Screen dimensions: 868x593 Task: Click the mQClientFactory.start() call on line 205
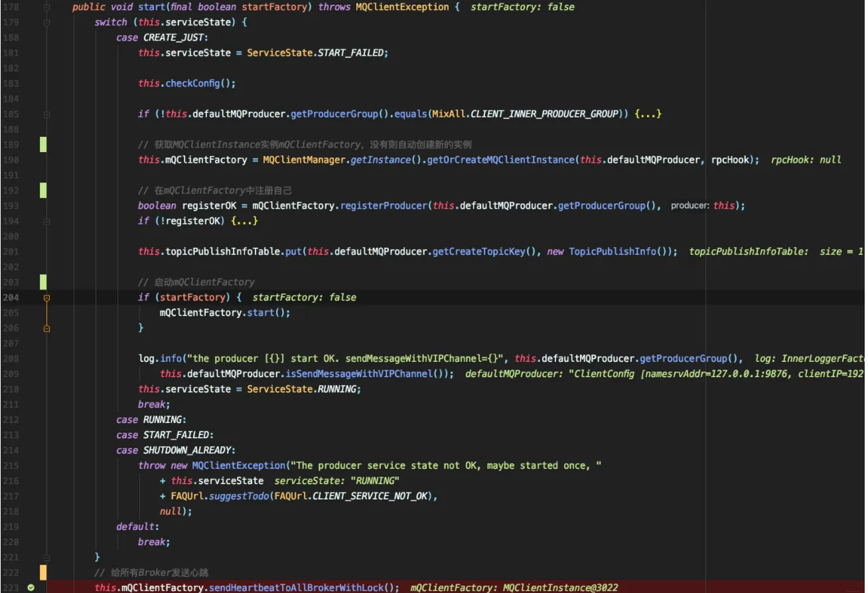(x=224, y=313)
